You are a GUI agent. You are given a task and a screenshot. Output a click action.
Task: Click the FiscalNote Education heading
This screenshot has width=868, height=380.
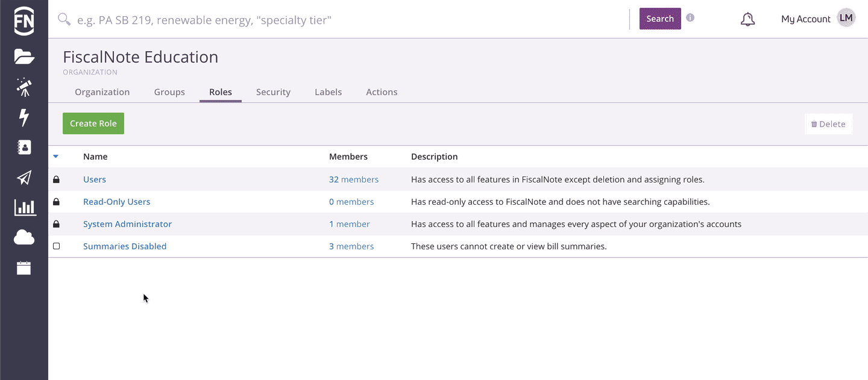140,57
